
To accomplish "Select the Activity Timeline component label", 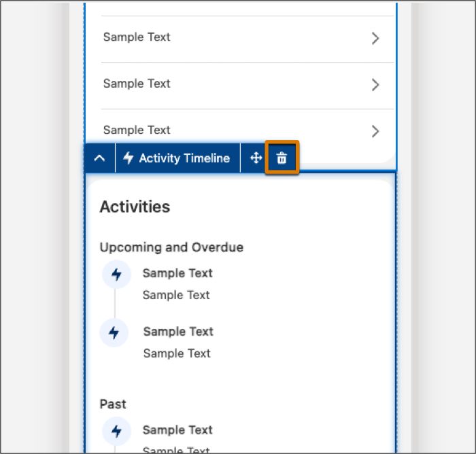I will 178,158.
